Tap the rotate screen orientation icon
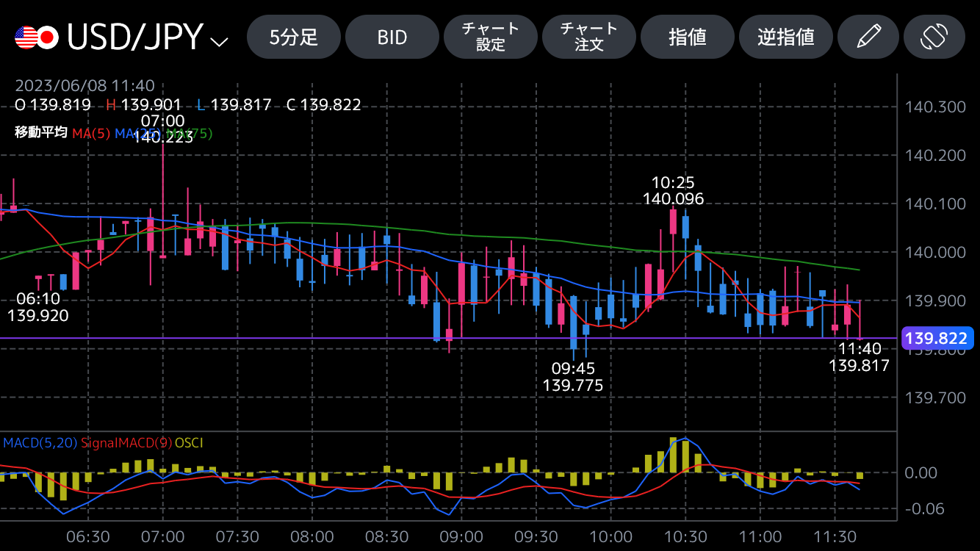The height and width of the screenshot is (551, 980). [x=934, y=37]
